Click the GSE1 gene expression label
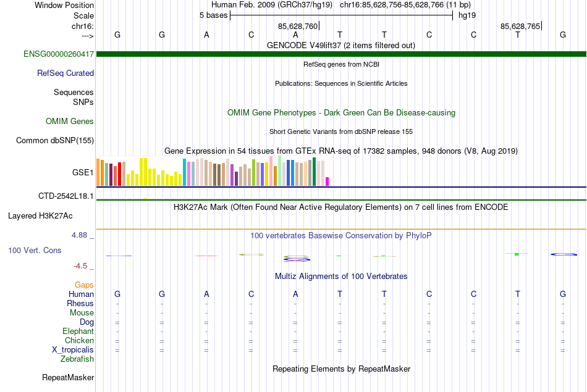This screenshot has height=392, width=587. [83, 172]
